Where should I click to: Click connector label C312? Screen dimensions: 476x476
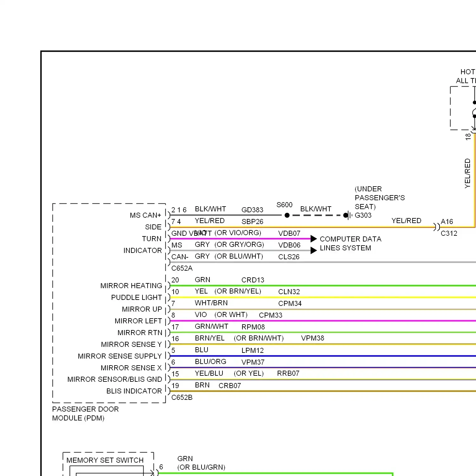(449, 233)
